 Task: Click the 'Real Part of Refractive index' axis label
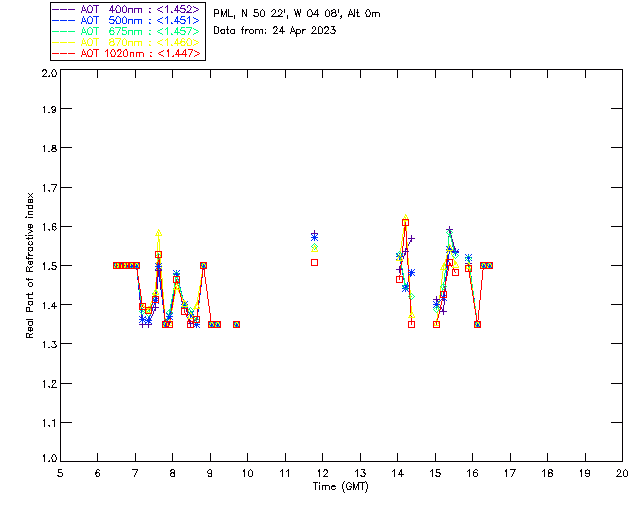[29, 266]
